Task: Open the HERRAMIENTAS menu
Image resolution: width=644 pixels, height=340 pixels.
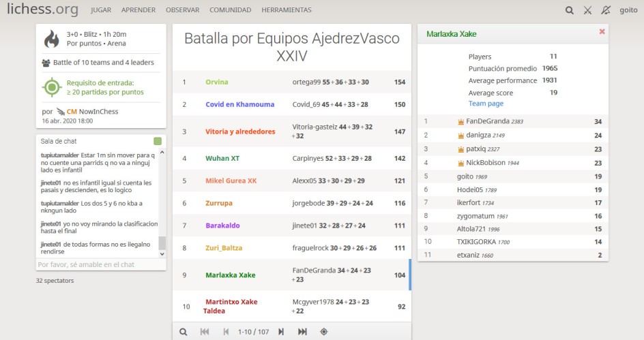Action: coord(287,10)
